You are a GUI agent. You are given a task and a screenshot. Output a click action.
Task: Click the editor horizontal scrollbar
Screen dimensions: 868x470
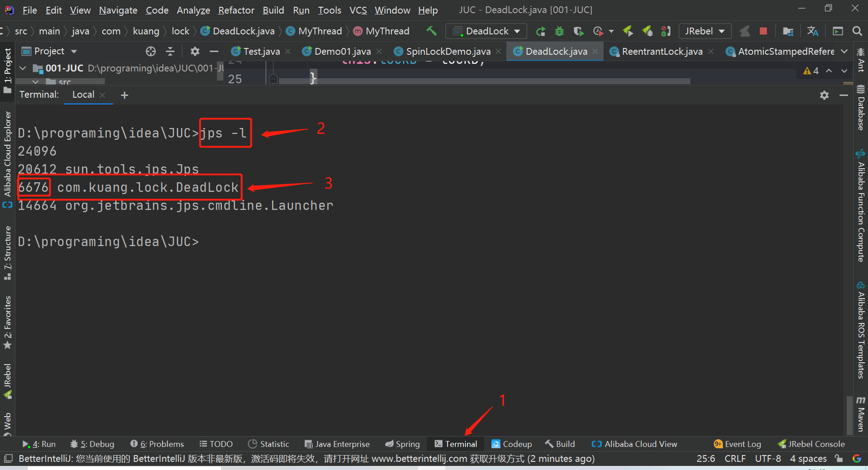click(x=484, y=81)
